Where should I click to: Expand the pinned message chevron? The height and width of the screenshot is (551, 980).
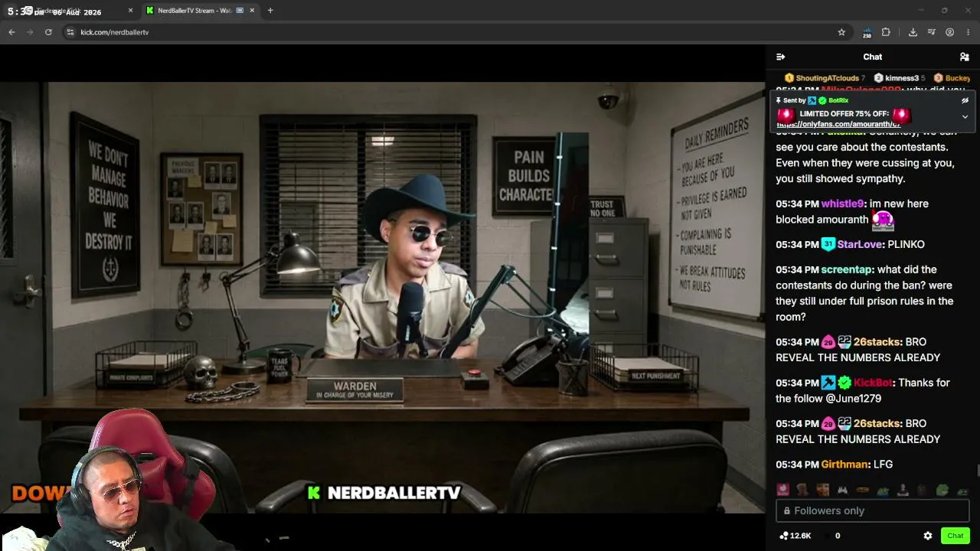click(x=965, y=117)
